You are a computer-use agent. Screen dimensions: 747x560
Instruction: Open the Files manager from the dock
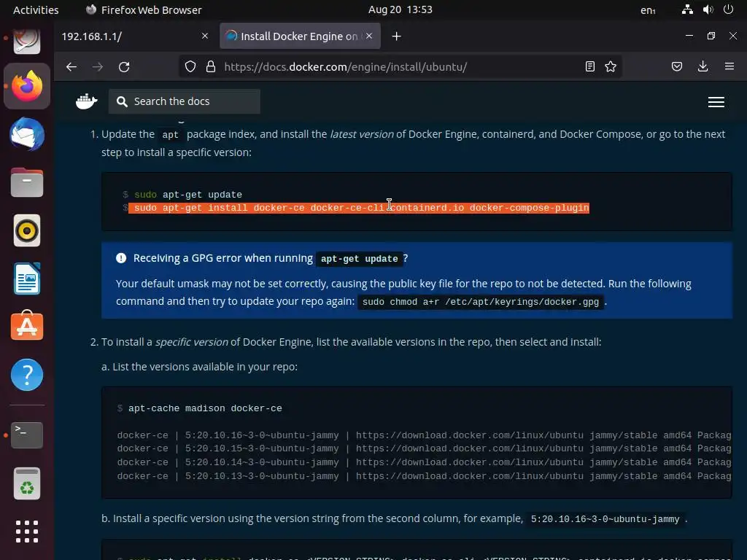(27, 182)
